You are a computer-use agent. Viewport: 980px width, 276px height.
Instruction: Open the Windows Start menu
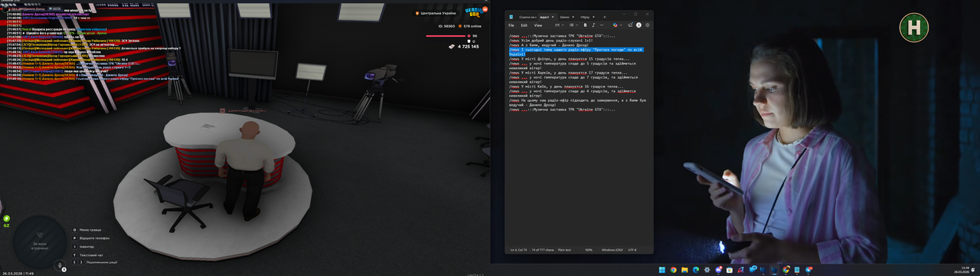[x=662, y=270]
